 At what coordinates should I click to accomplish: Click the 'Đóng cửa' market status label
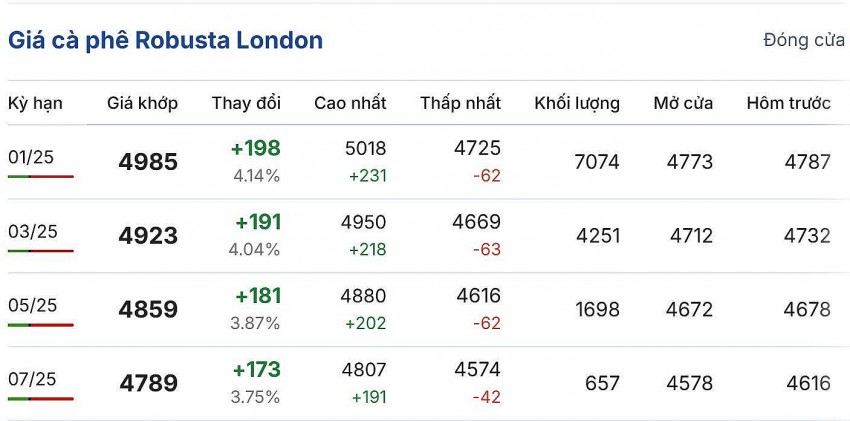(x=803, y=41)
